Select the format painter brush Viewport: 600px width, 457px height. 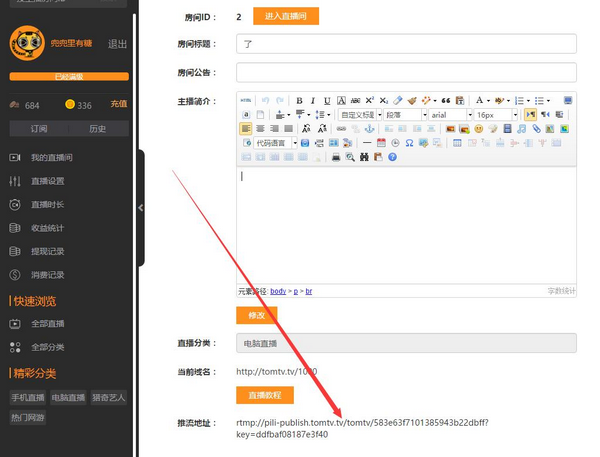[x=412, y=101]
